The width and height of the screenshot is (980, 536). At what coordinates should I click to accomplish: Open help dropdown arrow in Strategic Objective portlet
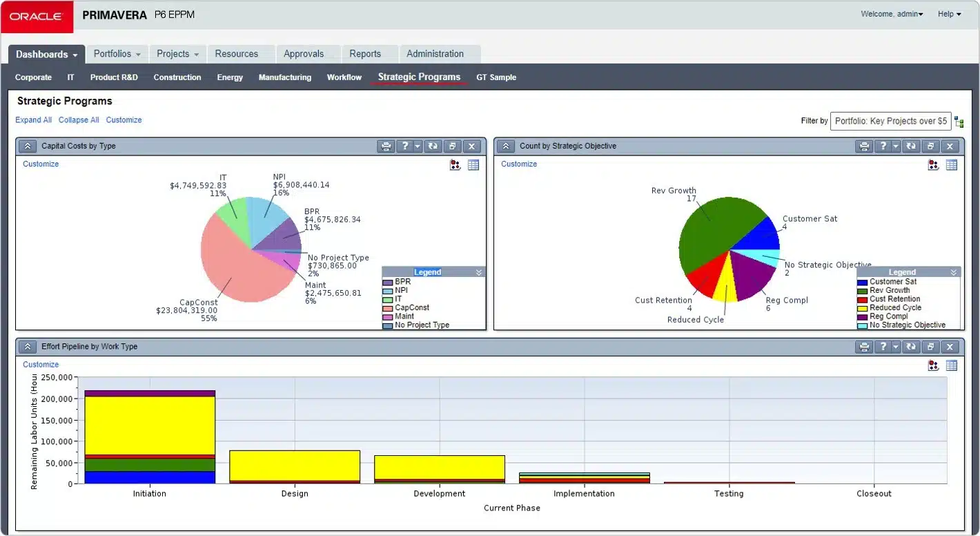coord(894,146)
